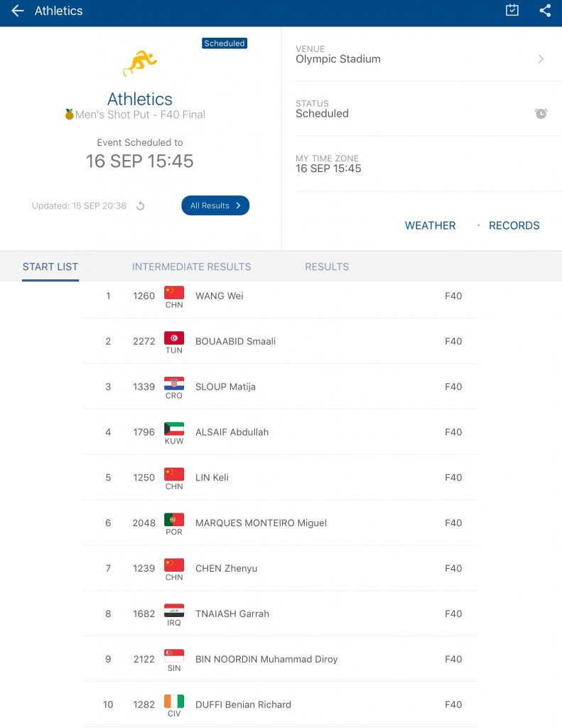Tap Kuwait flag beside Alsaif Abdullah

(174, 429)
